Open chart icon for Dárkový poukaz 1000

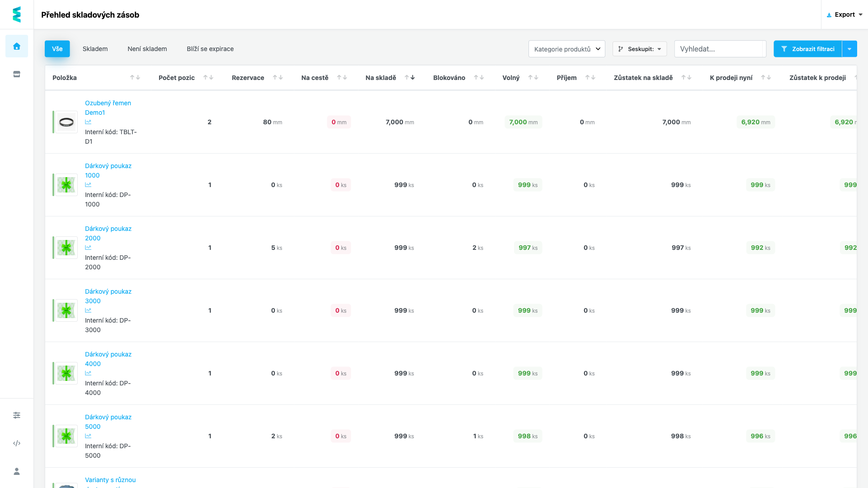88,185
